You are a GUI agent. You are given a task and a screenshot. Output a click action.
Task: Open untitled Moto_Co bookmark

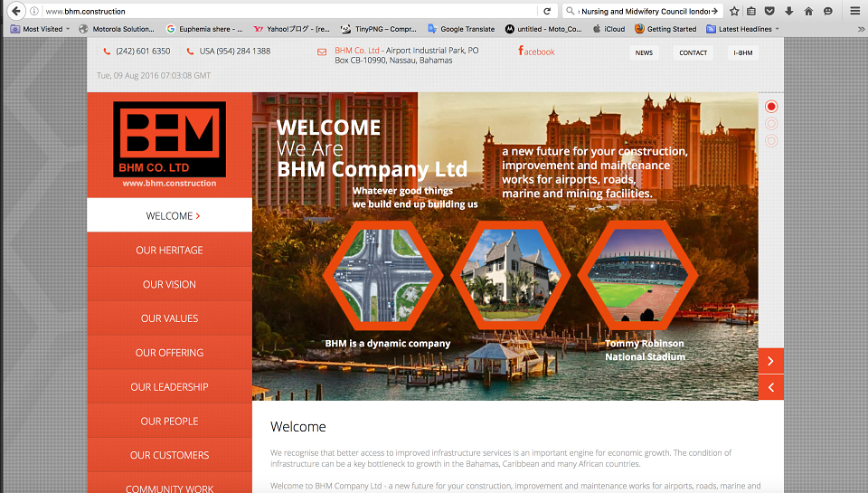point(543,29)
